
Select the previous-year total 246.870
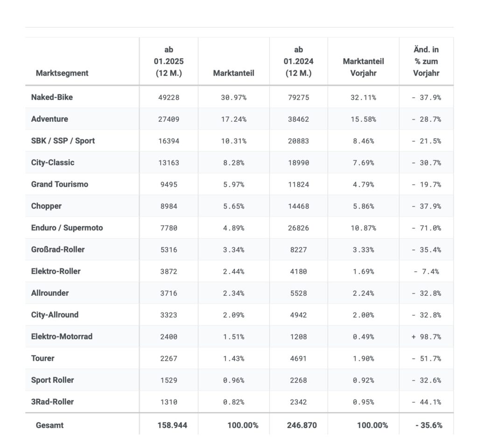pos(298,426)
